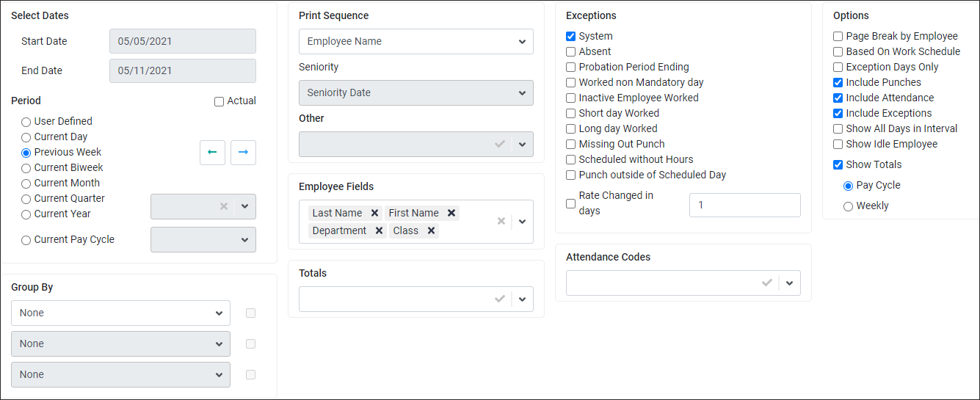Expand the first Group By dropdown
The height and width of the screenshot is (400, 980).
(120, 313)
